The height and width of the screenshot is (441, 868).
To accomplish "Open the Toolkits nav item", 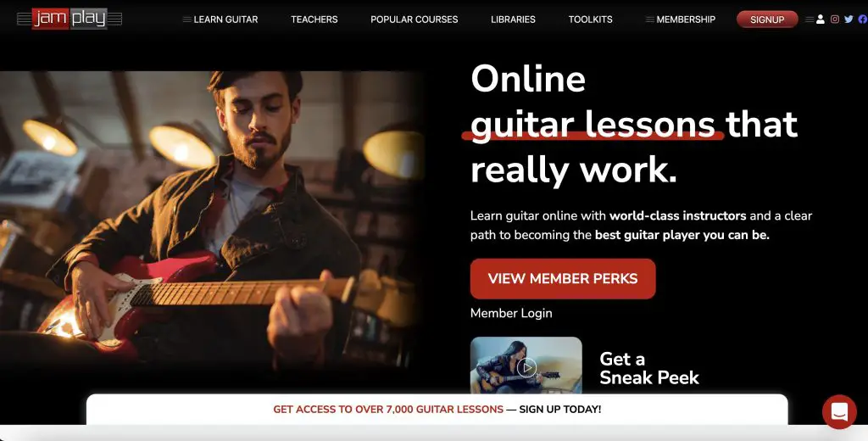I will pyautogui.click(x=591, y=20).
